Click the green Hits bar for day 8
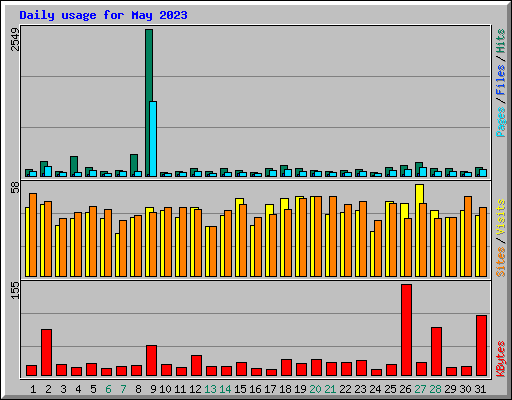This screenshot has width=512, height=400. point(134,165)
